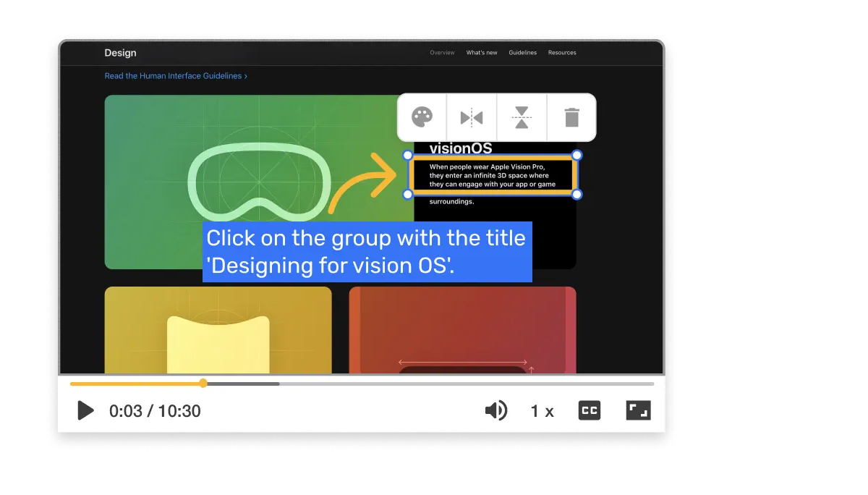Click the Design page heading
Screen dimensions: 868x495
tap(120, 52)
